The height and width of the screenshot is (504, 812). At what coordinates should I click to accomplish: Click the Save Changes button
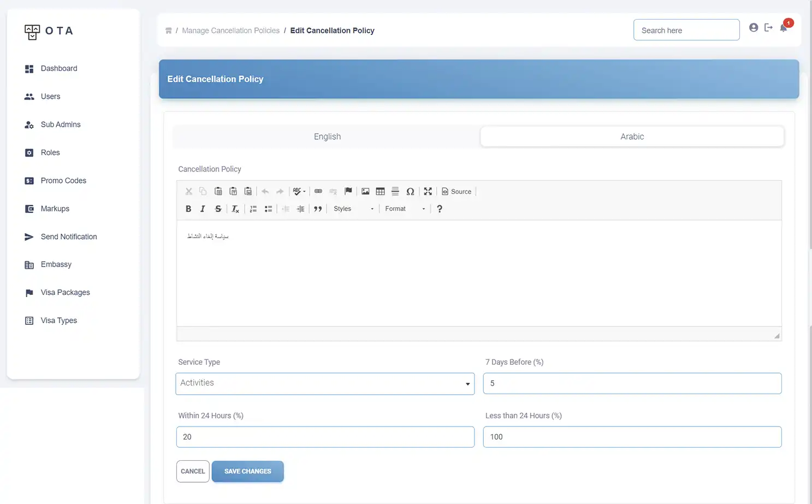click(247, 471)
